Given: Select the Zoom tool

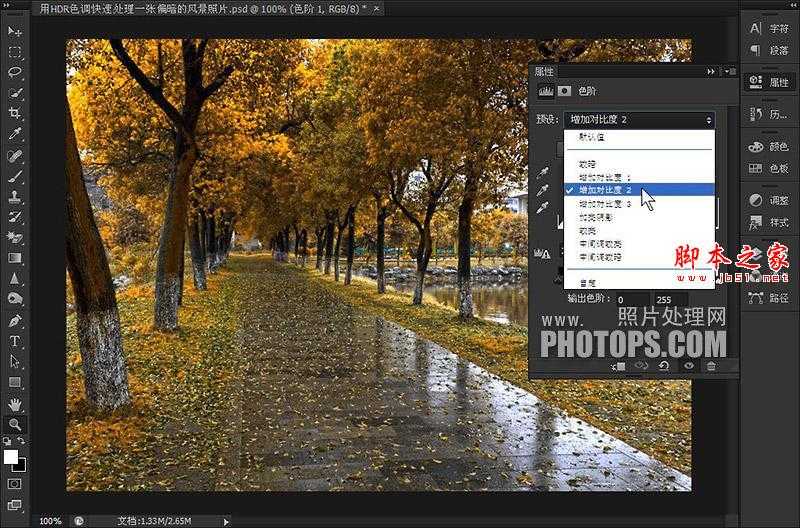Looking at the screenshot, I should [14, 424].
